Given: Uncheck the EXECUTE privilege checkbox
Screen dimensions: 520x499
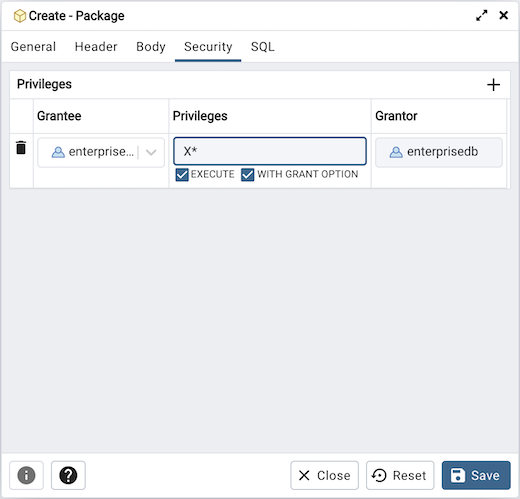Looking at the screenshot, I should (182, 175).
